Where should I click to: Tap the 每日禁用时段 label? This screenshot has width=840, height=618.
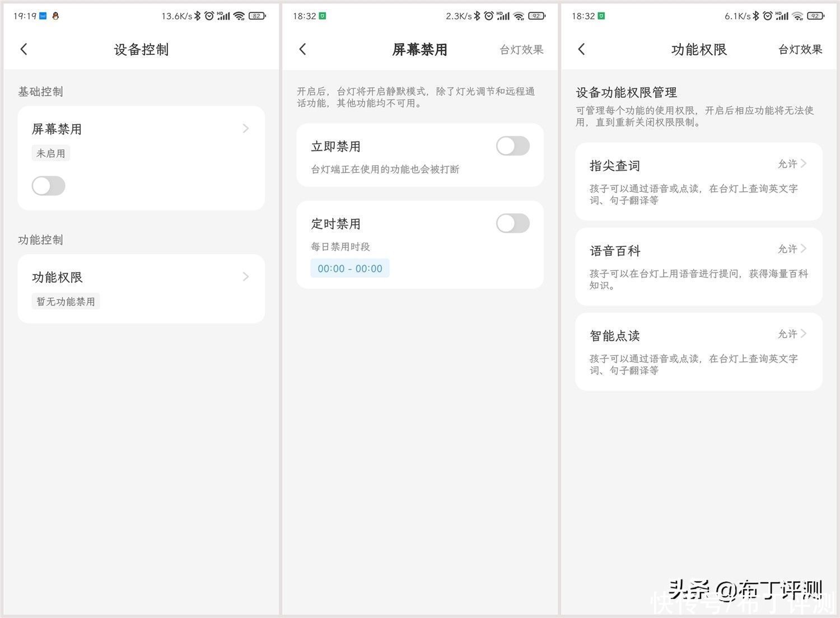click(x=340, y=247)
